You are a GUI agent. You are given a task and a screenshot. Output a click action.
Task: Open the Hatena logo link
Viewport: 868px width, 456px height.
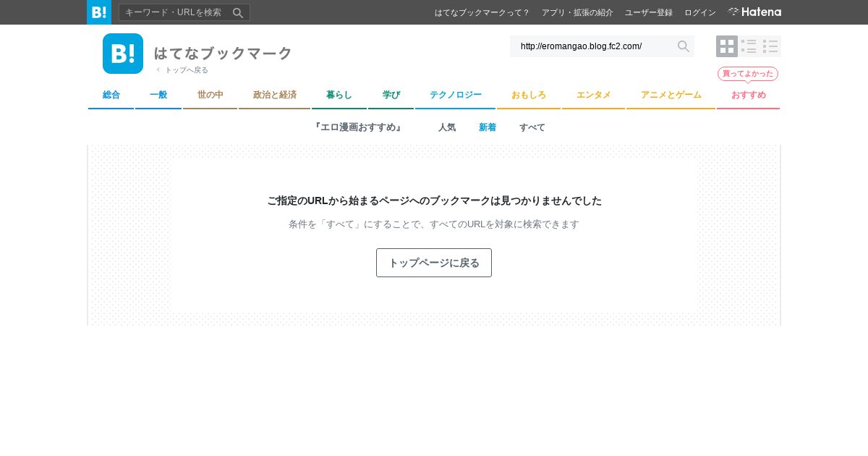754,12
